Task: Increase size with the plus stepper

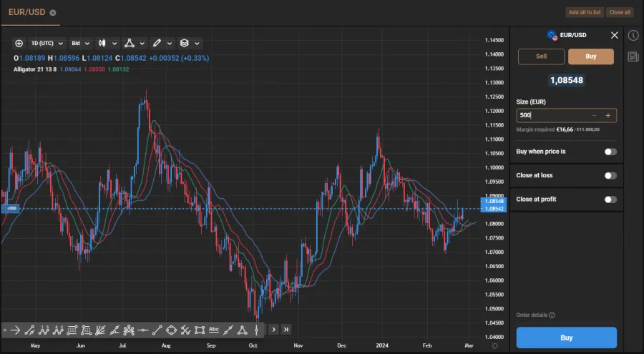Action: (608, 115)
